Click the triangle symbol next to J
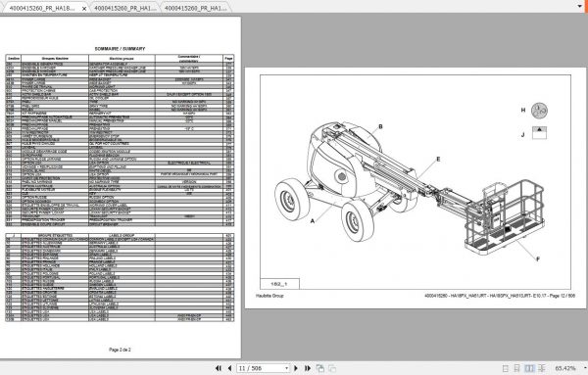The image size is (588, 375). point(539,132)
